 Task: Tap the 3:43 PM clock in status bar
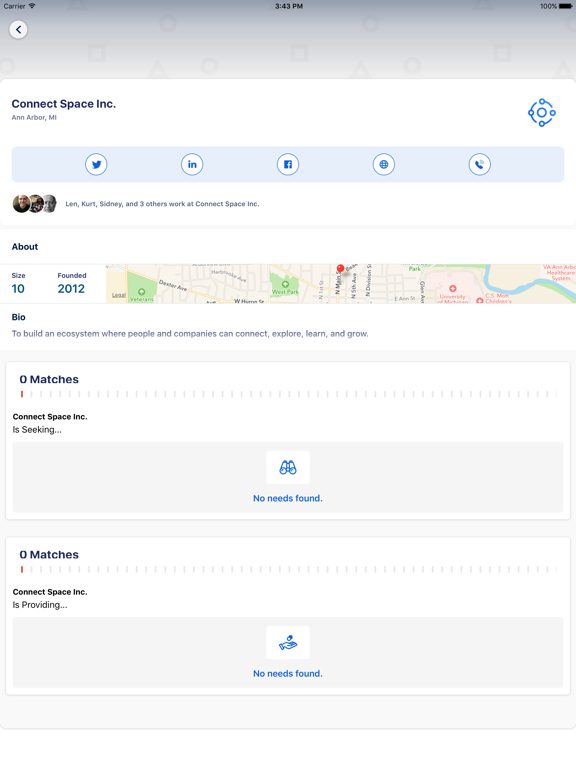pos(288,6)
